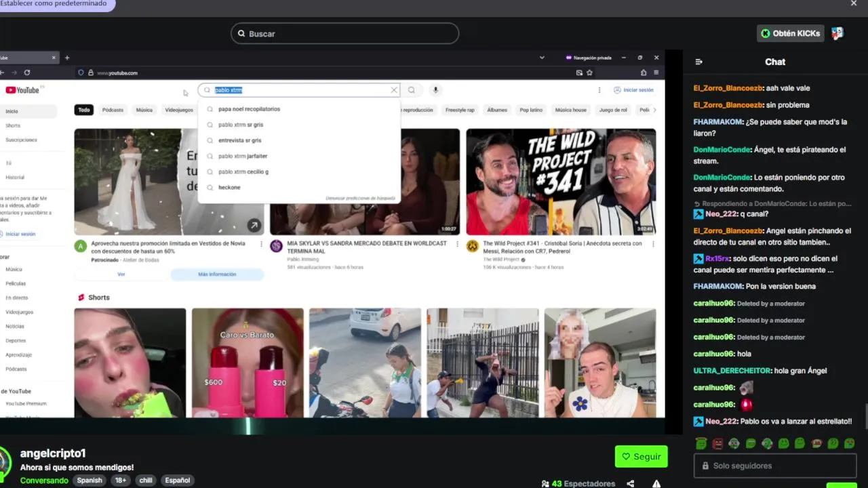The width and height of the screenshot is (868, 488).
Task: Click the new tab plus icon in the streamed browser
Action: 66,58
